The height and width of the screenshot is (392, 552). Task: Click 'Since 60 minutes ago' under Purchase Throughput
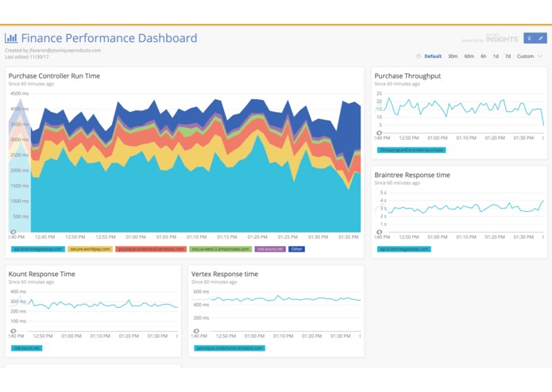397,84
